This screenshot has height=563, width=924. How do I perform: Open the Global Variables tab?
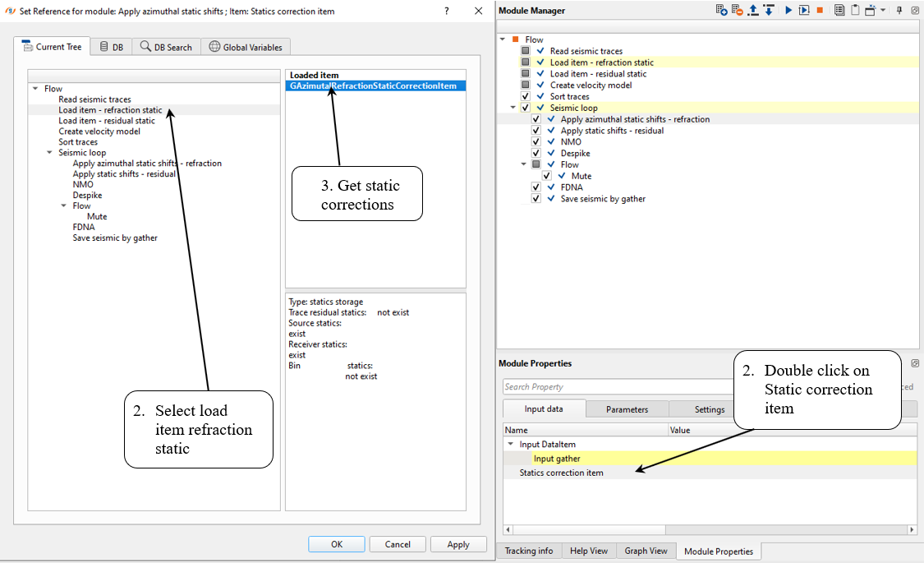[x=246, y=47]
